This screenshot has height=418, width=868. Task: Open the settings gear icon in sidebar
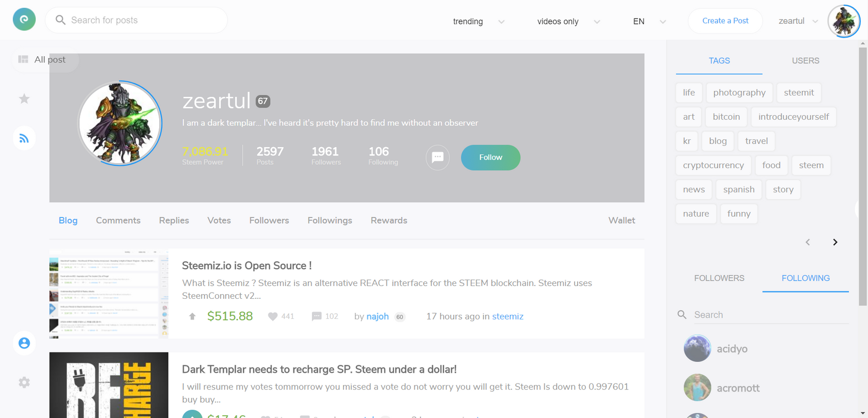(x=24, y=382)
